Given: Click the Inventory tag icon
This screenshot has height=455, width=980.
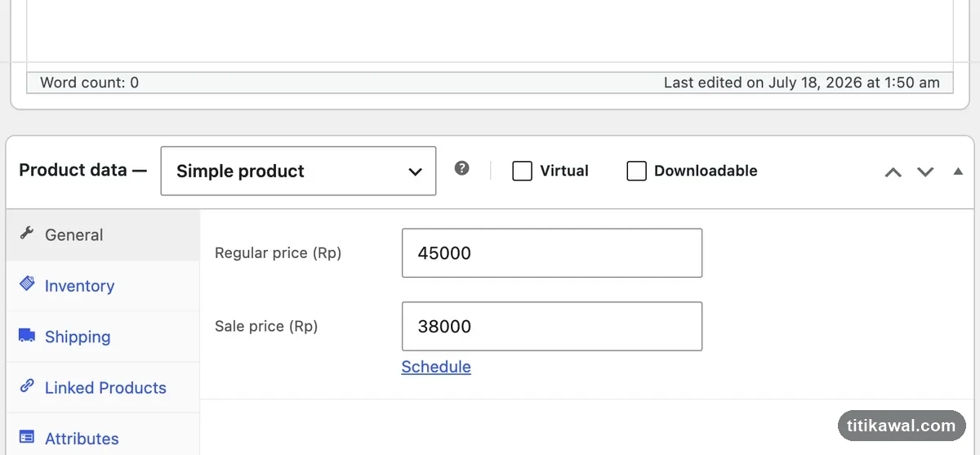Looking at the screenshot, I should [27, 284].
